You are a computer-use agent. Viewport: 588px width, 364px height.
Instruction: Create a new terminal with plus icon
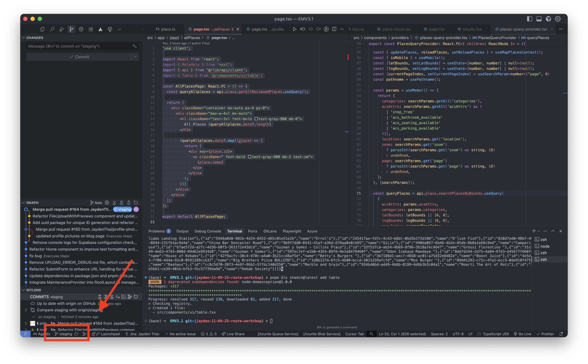coord(534,231)
